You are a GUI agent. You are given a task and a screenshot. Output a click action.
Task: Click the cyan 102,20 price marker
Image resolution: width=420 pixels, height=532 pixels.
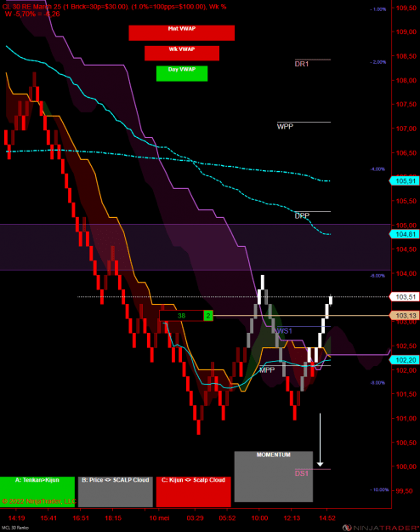[x=405, y=360]
